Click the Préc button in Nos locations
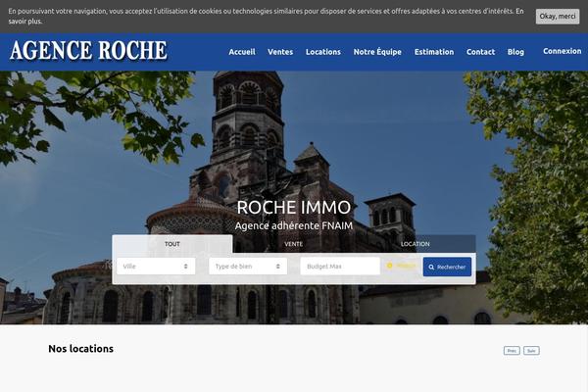Screen dimensions: 588x392 click(x=512, y=351)
